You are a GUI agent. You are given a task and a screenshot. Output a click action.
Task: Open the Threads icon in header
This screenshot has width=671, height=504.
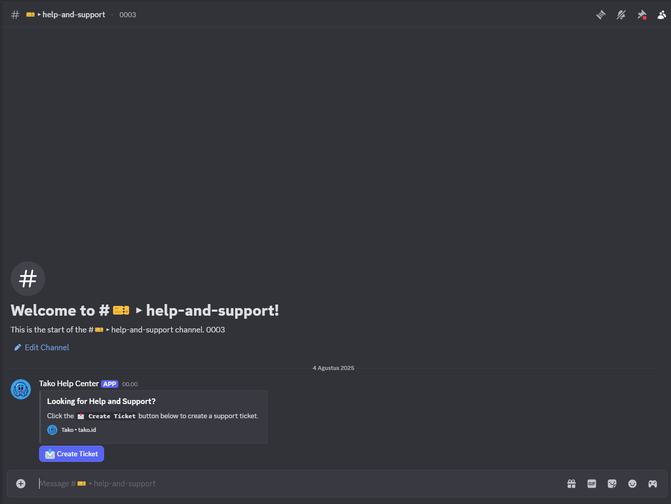coord(601,15)
